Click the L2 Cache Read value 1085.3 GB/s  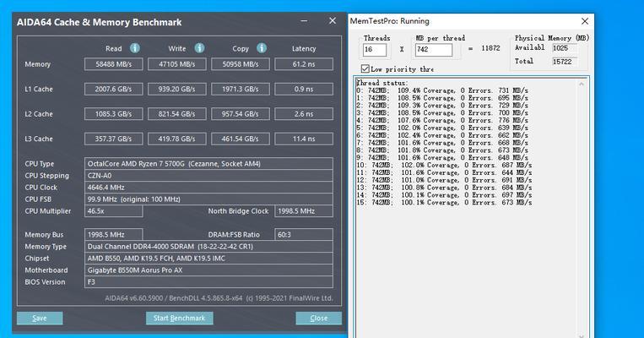(114, 114)
